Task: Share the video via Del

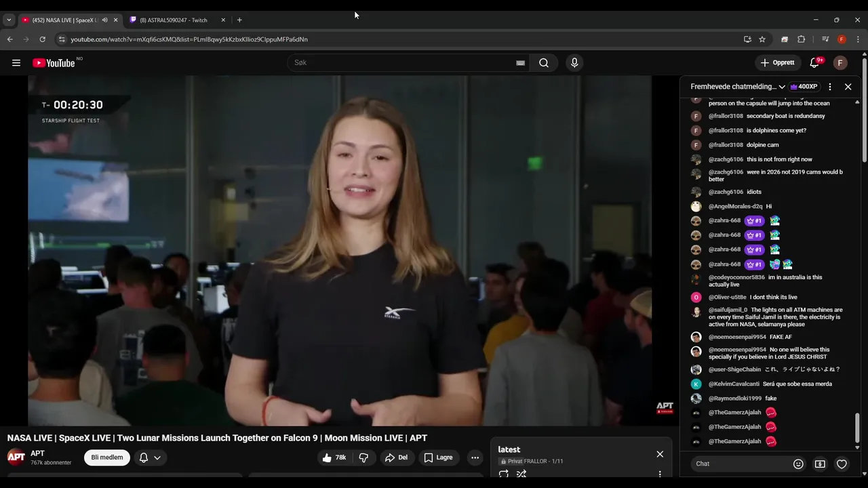Action: tap(396, 457)
